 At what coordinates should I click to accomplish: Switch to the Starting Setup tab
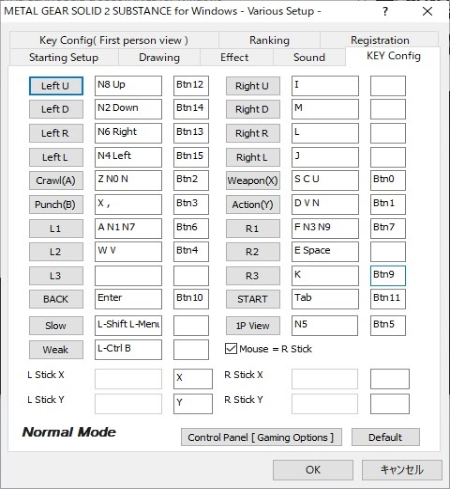pyautogui.click(x=64, y=57)
